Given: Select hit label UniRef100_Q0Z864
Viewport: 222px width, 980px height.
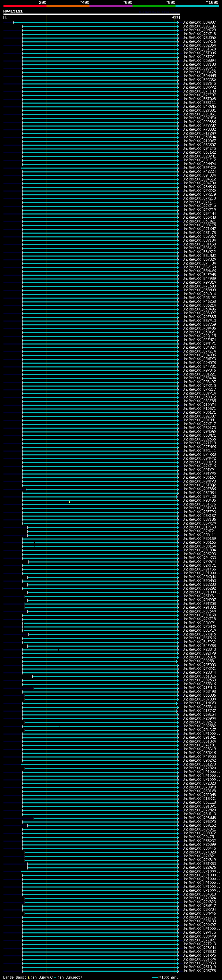Looking at the screenshot, I should point(199,45).
